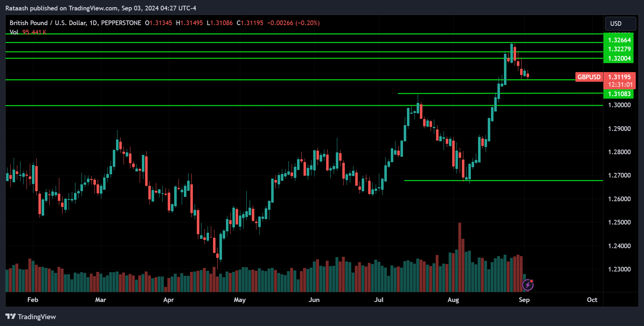Click the Jul label on time axis

coord(379,300)
